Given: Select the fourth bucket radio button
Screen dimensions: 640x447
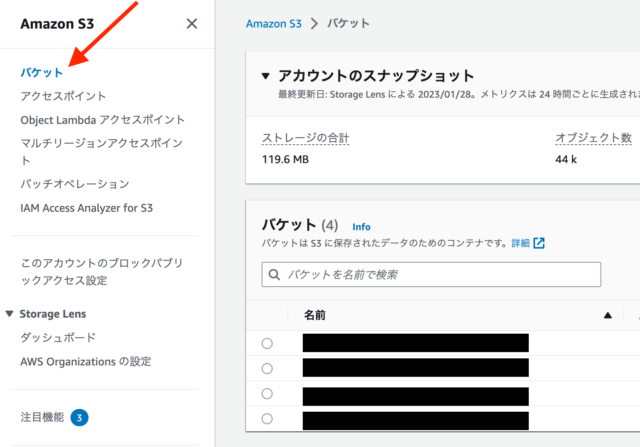Looking at the screenshot, I should point(267,419).
